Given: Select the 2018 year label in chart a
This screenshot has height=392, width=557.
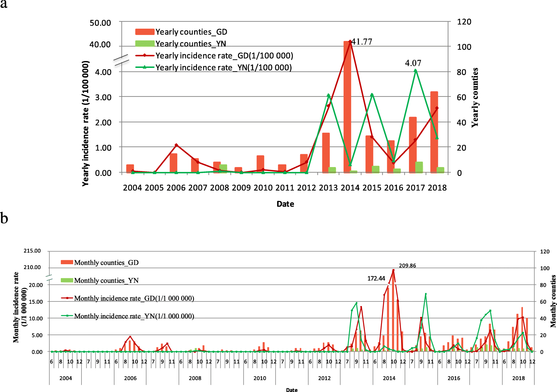Looking at the screenshot, I should [x=437, y=188].
